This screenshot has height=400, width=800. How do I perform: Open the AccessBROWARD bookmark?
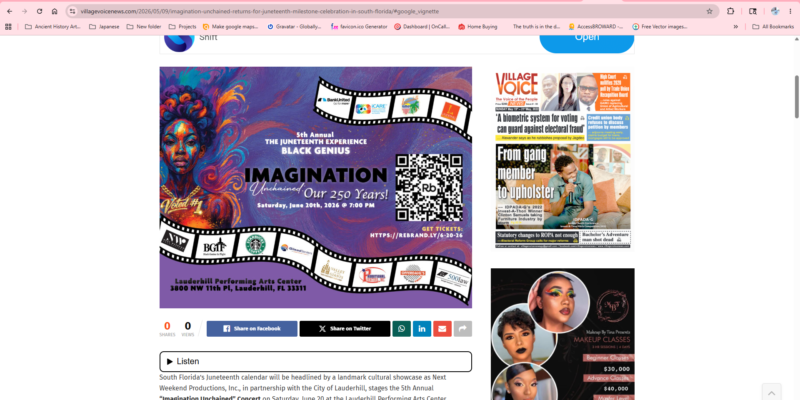596,27
